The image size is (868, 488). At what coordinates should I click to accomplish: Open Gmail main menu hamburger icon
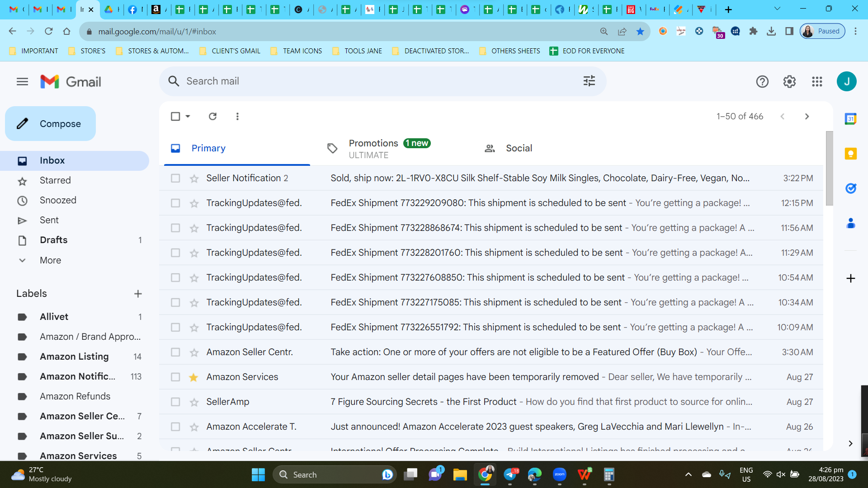pos(22,82)
